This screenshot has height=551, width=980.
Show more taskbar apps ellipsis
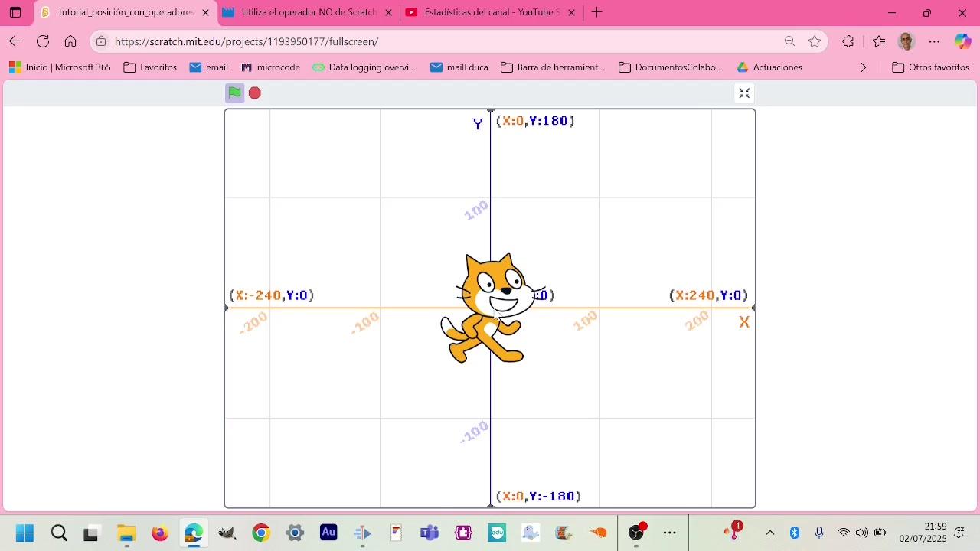pos(670,533)
